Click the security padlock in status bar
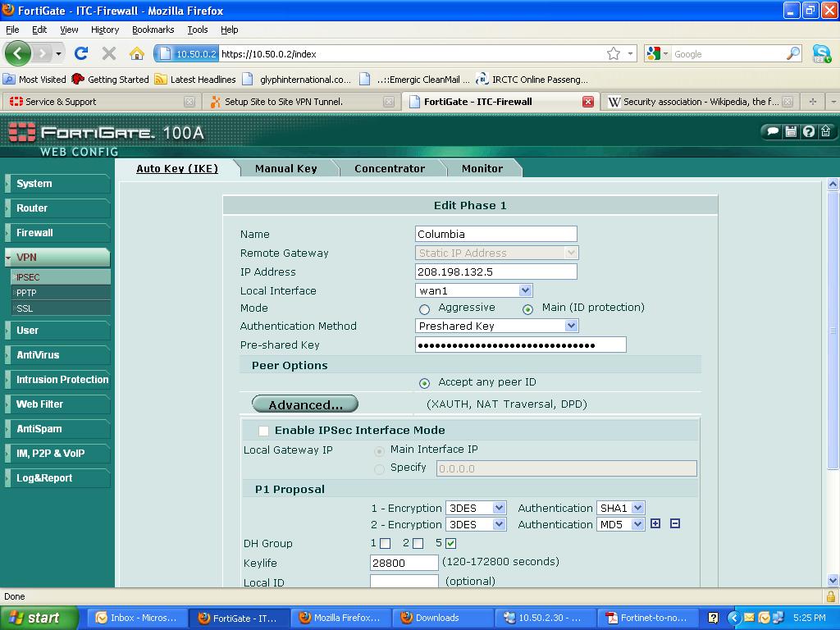Screen dimensions: 840x630 (830, 596)
